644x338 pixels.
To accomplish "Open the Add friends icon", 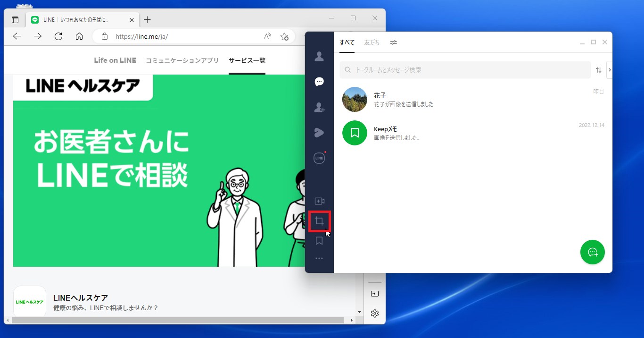I will [319, 107].
